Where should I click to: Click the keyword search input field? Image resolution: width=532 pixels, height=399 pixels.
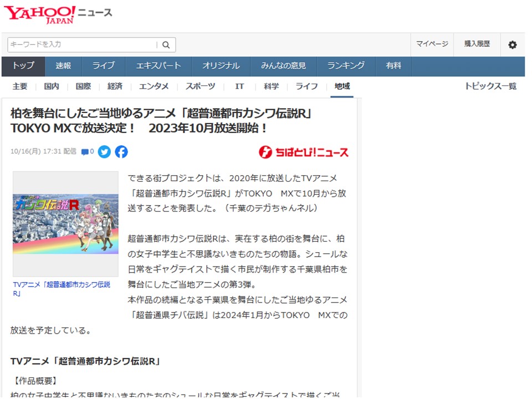click(82, 45)
